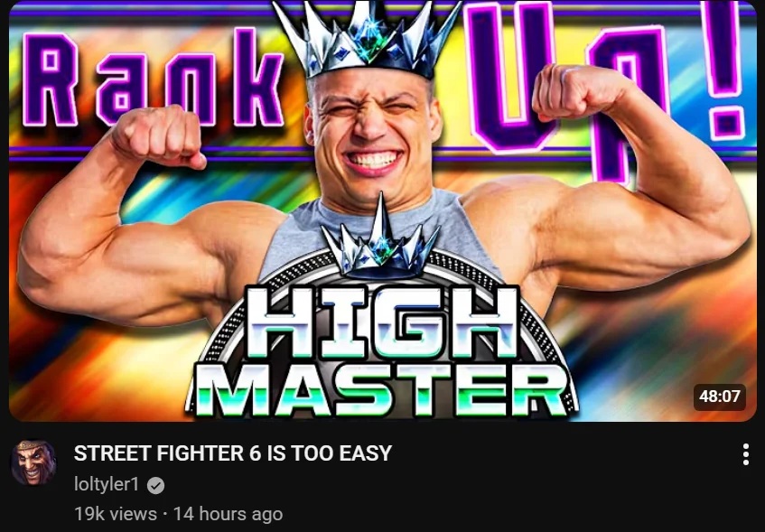Go to the loltyler1 channel name link
Viewport: 765px width, 532px height.
click(107, 485)
